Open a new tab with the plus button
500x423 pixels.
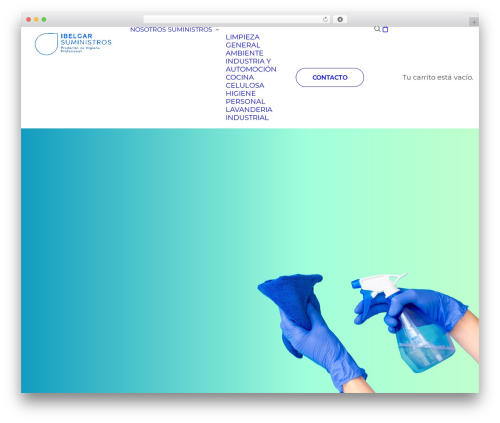474,22
